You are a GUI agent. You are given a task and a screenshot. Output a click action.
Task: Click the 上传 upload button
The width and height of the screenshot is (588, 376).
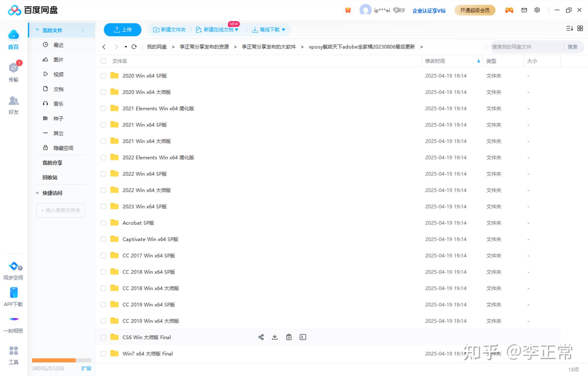(x=123, y=30)
